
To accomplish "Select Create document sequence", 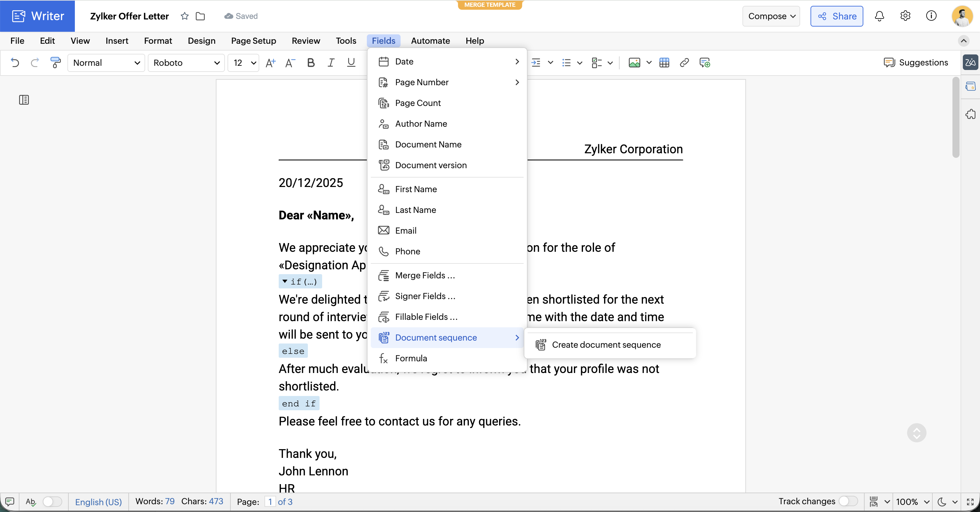I will [x=606, y=344].
